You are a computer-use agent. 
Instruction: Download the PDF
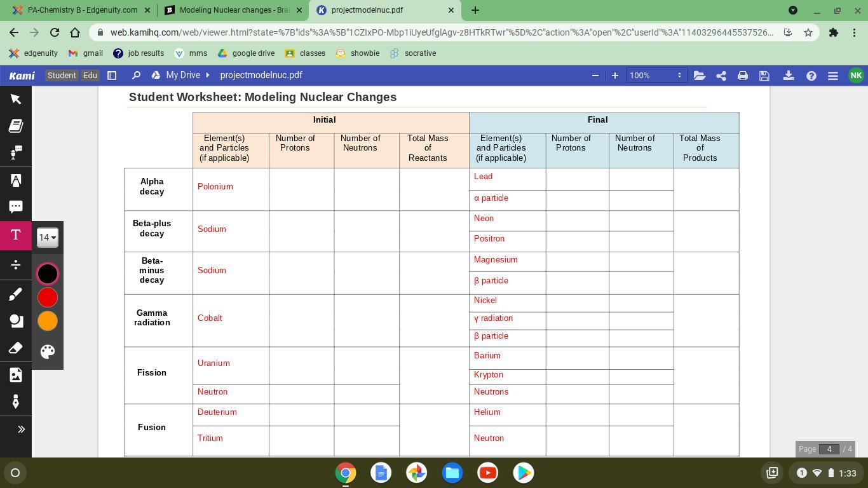point(789,76)
